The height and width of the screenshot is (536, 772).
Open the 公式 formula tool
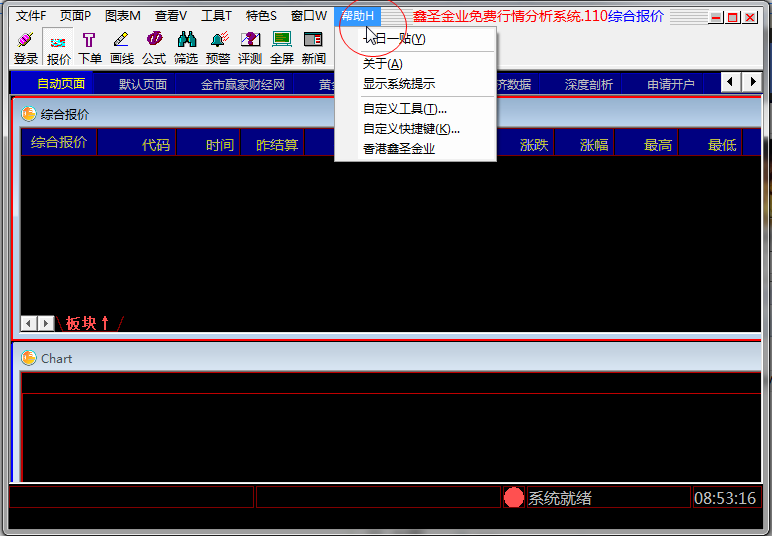click(x=154, y=48)
